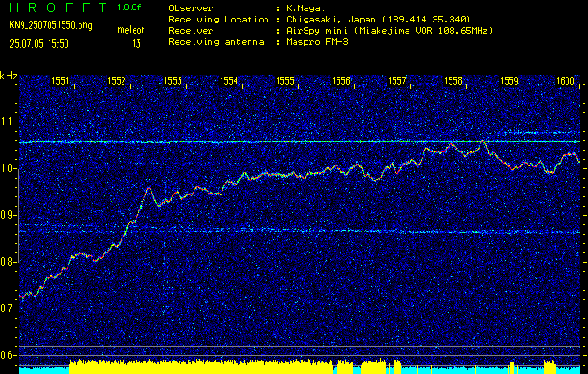Click the 1.0 kHz axis label
Image resolution: width=588 pixels, height=374 pixels.
[x=8, y=168]
